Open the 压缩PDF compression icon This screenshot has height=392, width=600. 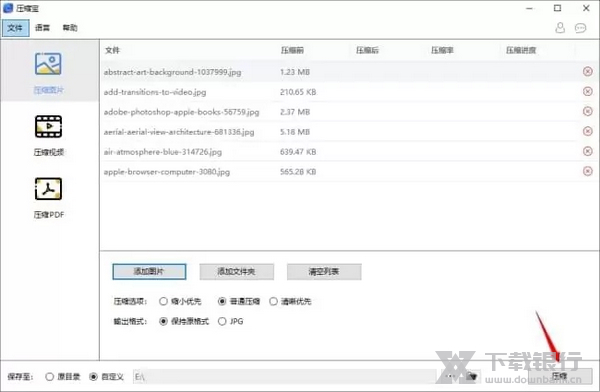coord(48,189)
